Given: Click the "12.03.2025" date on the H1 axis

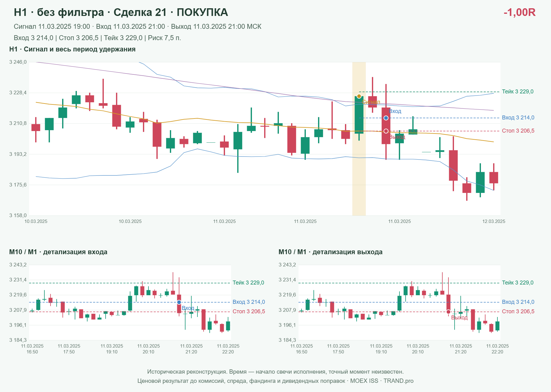Looking at the screenshot, I should point(494,221).
